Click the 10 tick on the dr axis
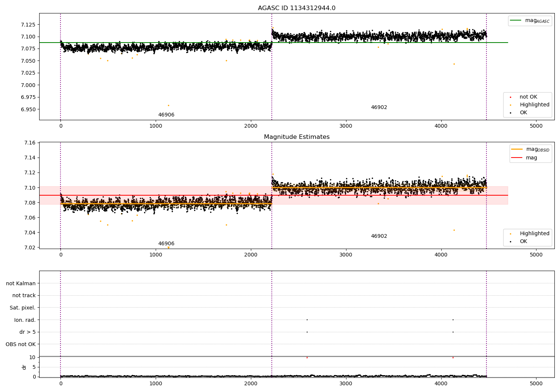Viewport: 560px width, 392px height. [32, 357]
